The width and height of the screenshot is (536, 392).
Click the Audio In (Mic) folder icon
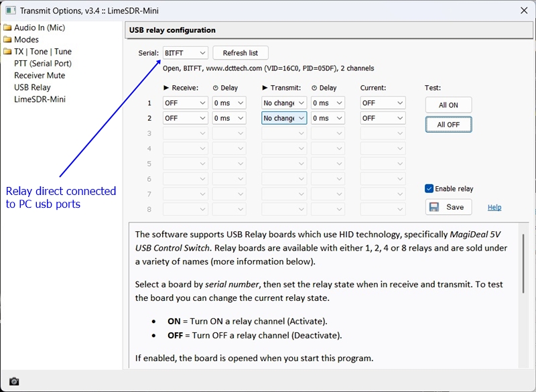[x=7, y=27]
